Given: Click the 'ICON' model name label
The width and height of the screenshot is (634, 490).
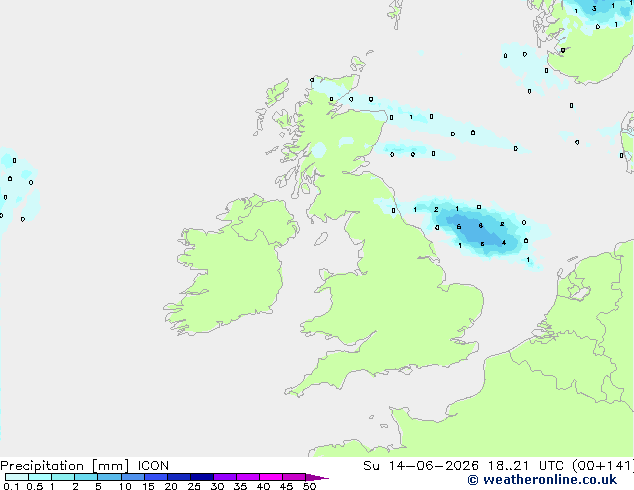Looking at the screenshot, I should [153, 466].
